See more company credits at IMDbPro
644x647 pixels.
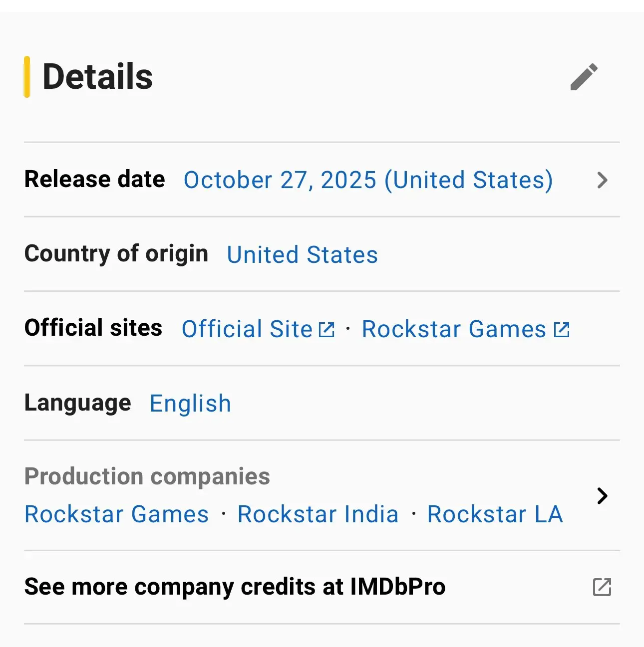point(235,587)
